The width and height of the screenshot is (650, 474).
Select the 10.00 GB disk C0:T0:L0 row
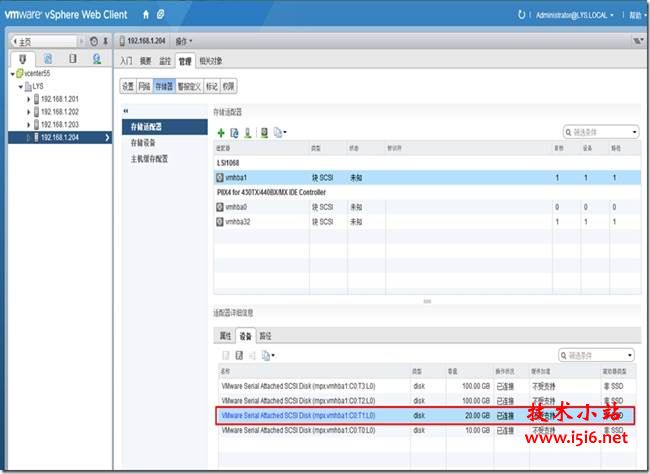coord(427,430)
